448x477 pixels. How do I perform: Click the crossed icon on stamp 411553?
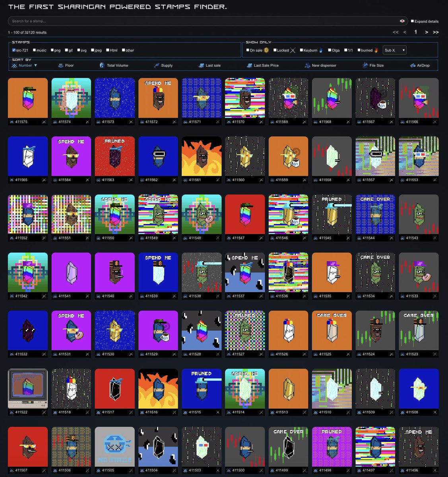click(435, 180)
